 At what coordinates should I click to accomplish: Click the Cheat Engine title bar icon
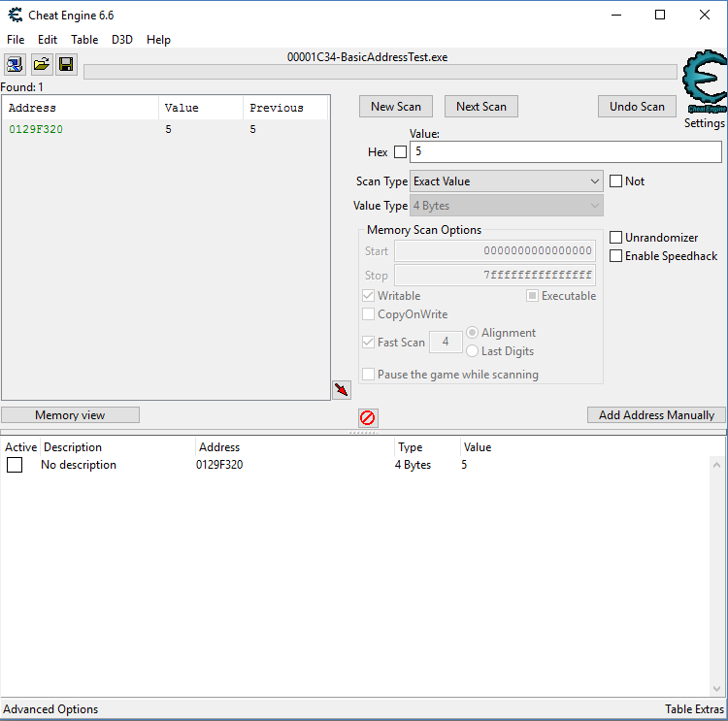[x=16, y=16]
